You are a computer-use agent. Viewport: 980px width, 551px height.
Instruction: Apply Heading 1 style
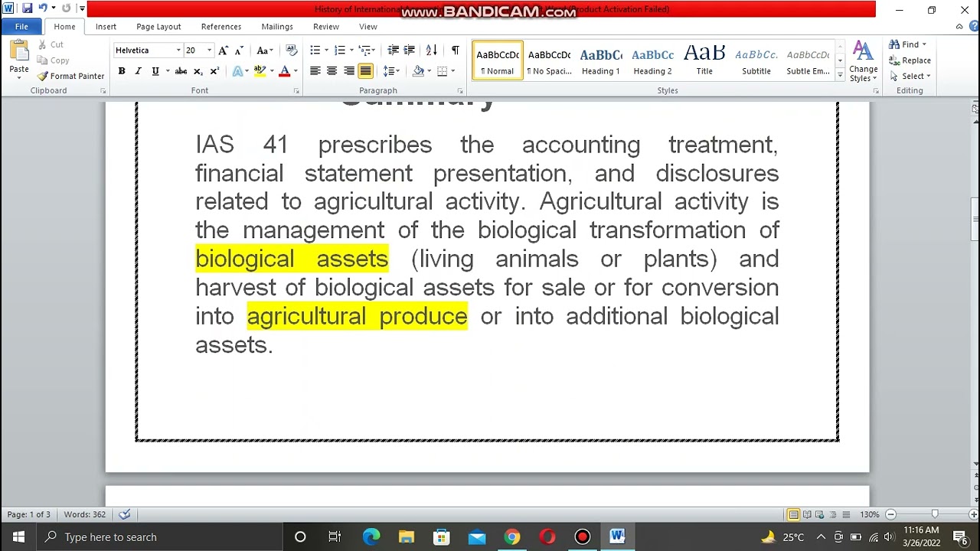[x=601, y=60]
